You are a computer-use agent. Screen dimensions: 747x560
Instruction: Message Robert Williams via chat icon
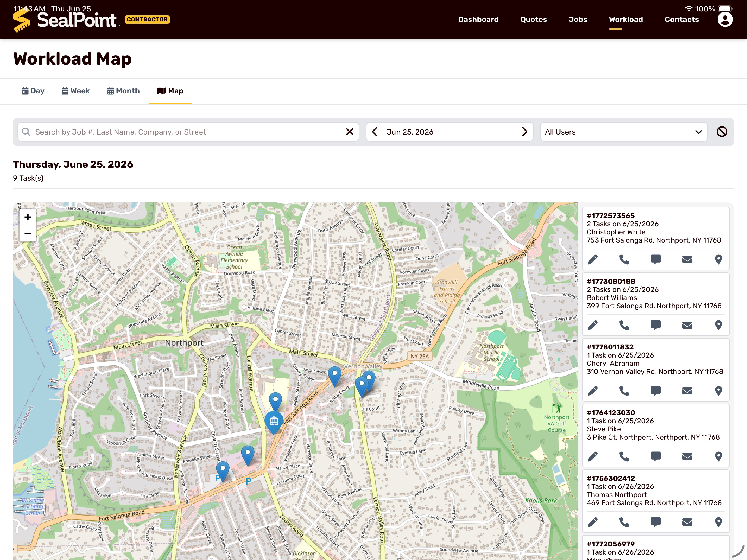656,325
